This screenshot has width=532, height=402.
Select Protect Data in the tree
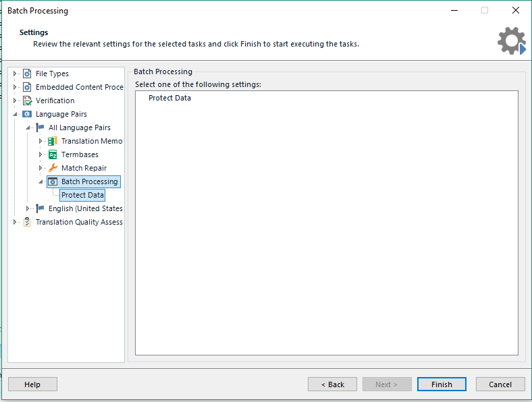point(82,195)
